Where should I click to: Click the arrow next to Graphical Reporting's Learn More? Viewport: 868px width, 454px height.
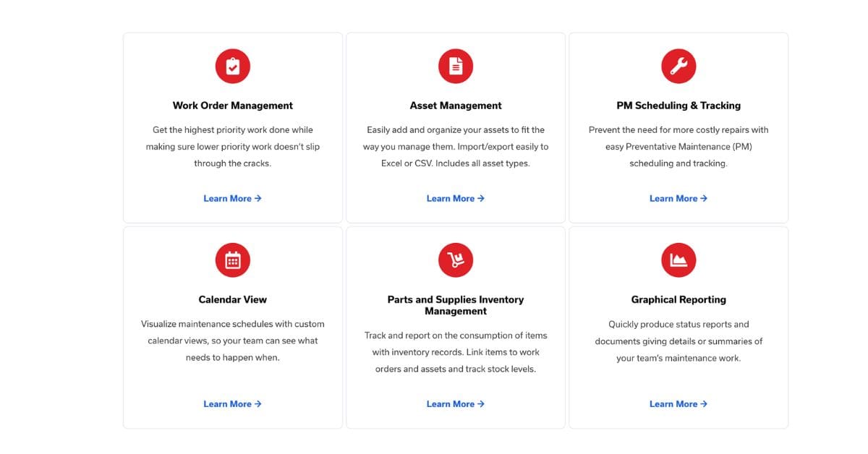point(702,404)
